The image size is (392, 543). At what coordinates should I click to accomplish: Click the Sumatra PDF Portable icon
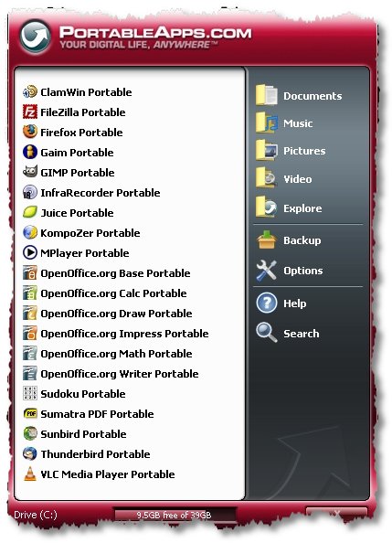pos(30,413)
